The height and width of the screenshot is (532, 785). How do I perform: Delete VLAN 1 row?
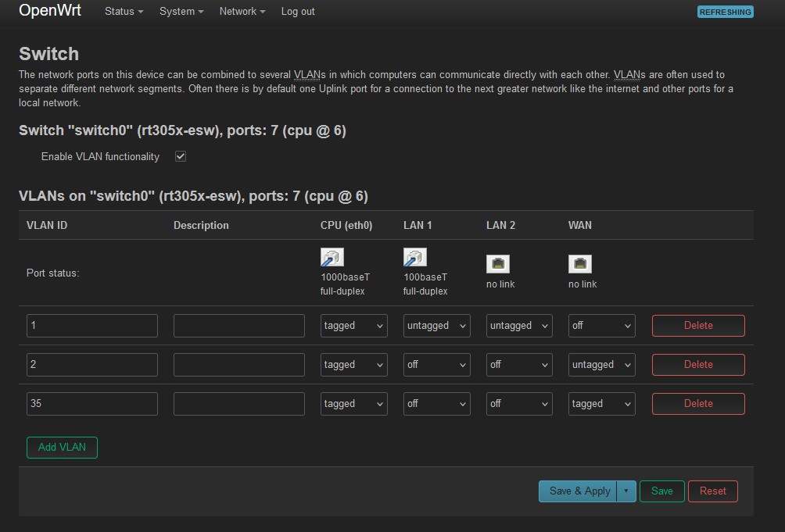pyautogui.click(x=698, y=326)
